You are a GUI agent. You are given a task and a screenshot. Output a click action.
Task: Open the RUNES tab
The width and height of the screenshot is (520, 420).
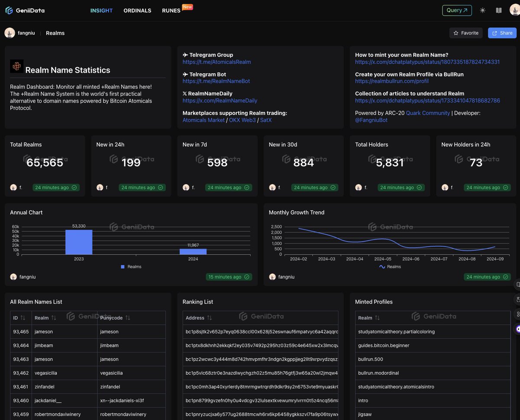tap(171, 10)
